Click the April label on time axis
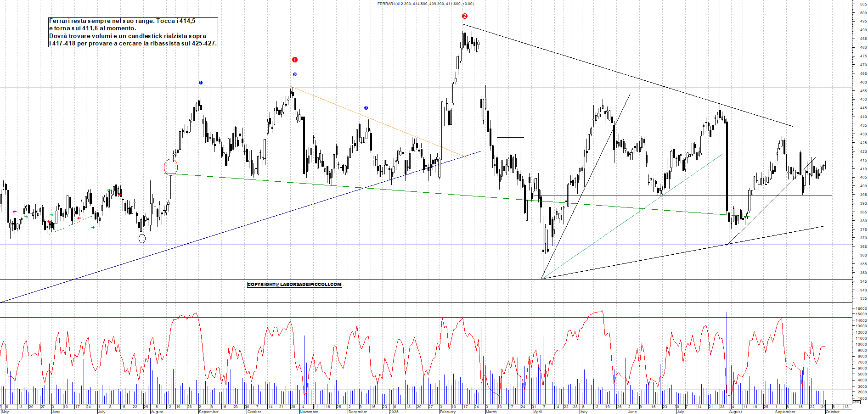The height and width of the screenshot is (414, 868). (x=538, y=412)
